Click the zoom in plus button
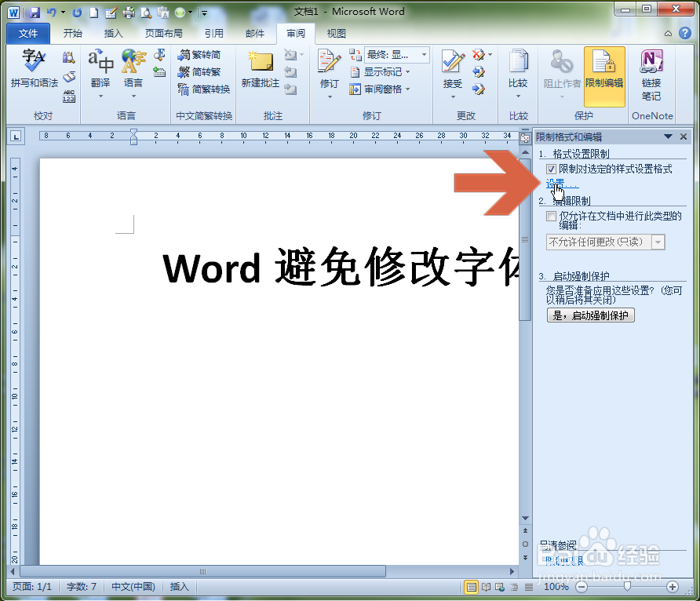Viewport: 700px width, 601px height. [x=673, y=587]
